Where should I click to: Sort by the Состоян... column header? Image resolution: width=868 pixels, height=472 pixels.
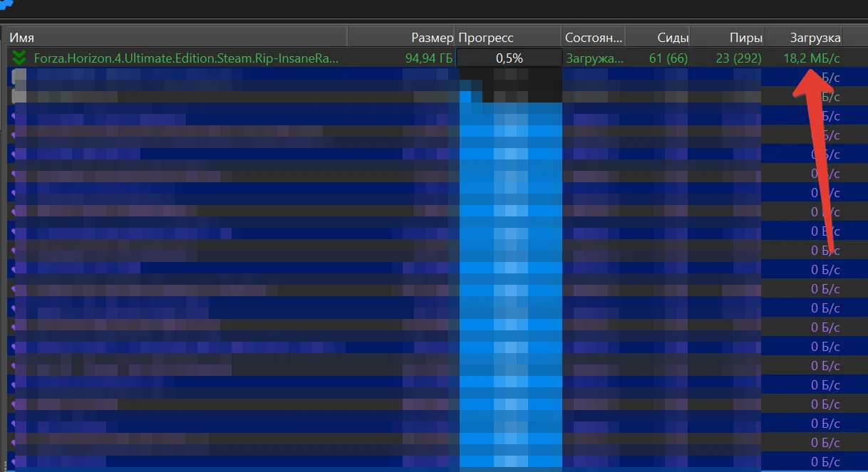point(593,38)
